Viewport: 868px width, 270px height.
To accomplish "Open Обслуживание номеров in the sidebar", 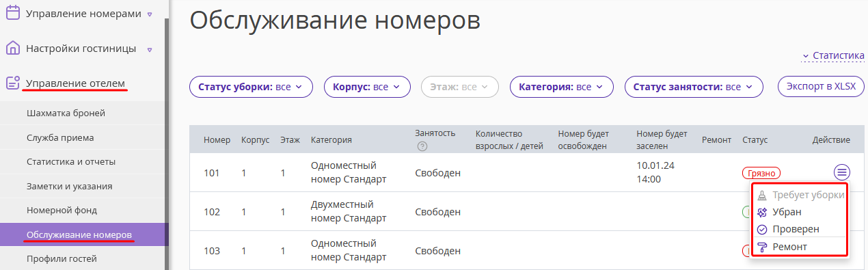I will (x=82, y=235).
